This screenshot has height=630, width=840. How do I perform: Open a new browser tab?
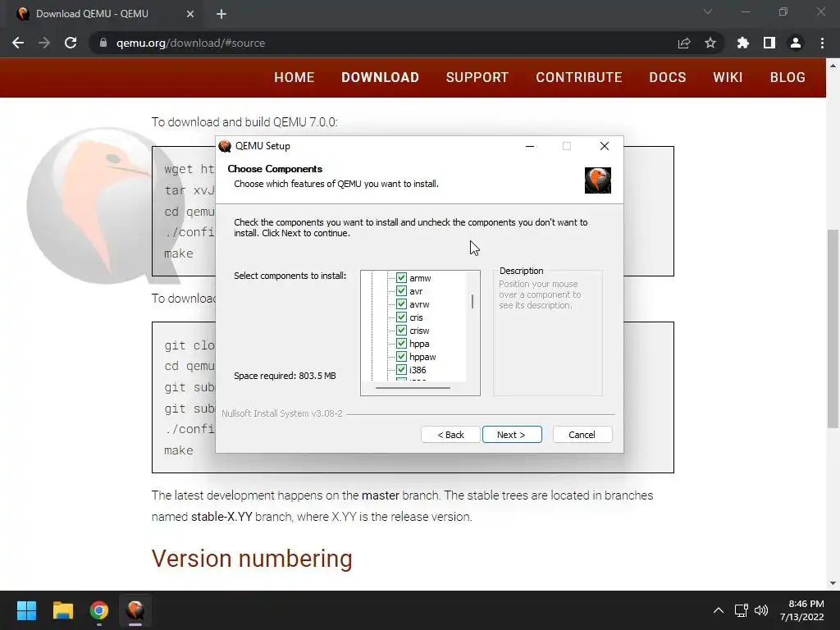(x=221, y=14)
